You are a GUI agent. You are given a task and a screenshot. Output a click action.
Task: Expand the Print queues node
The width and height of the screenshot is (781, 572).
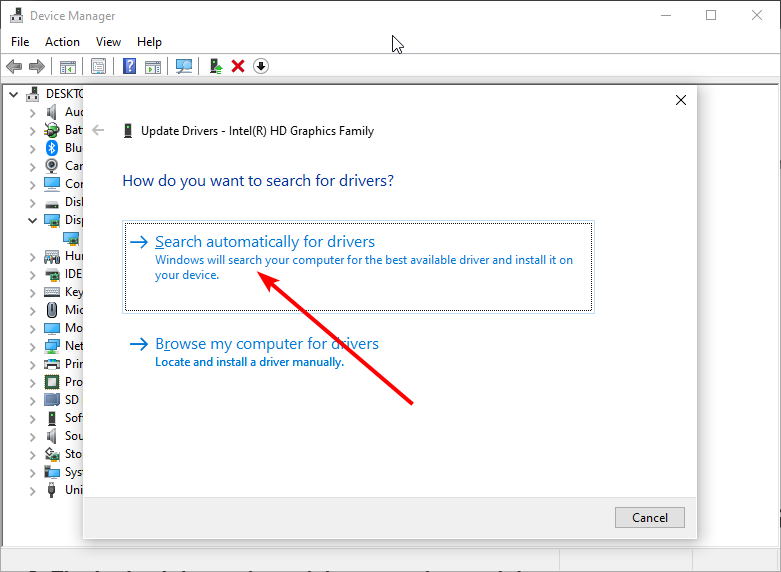coord(32,365)
